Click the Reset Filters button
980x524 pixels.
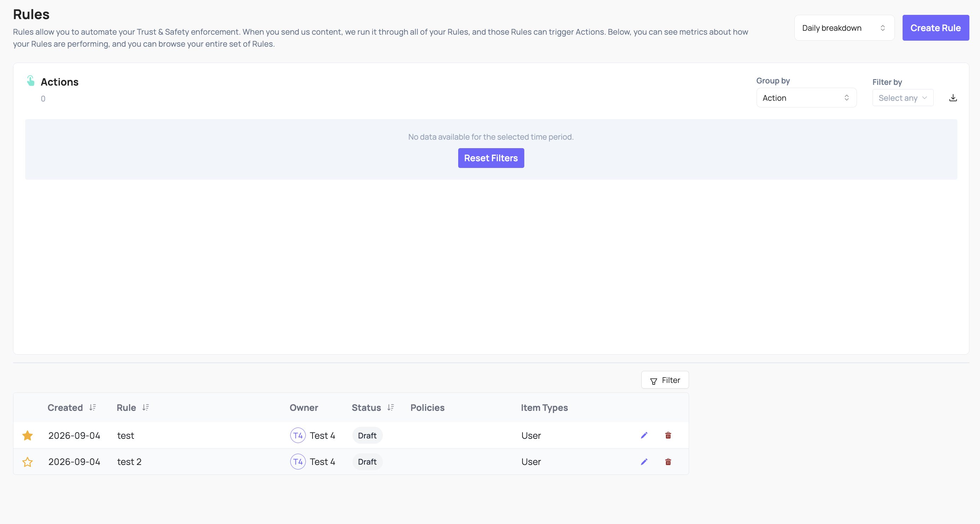[491, 158]
